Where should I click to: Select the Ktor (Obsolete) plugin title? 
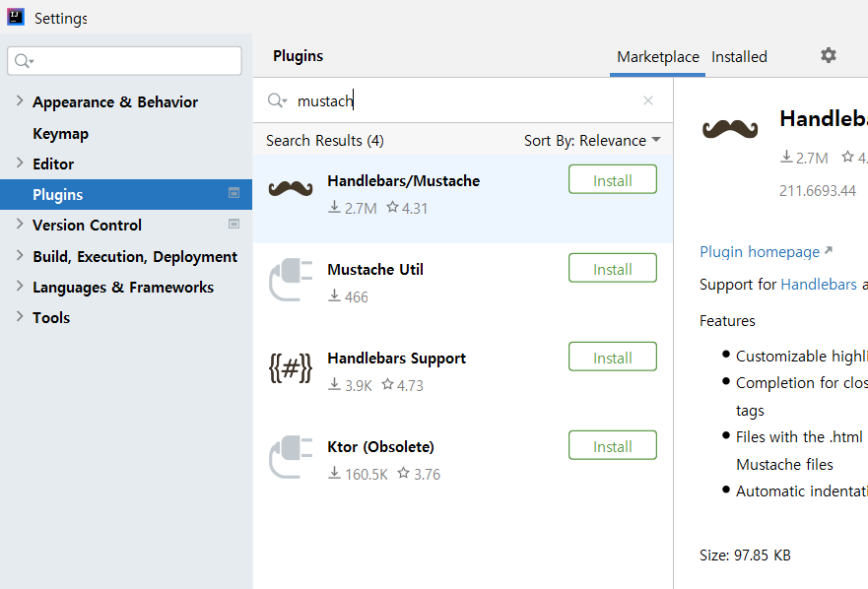click(x=380, y=447)
